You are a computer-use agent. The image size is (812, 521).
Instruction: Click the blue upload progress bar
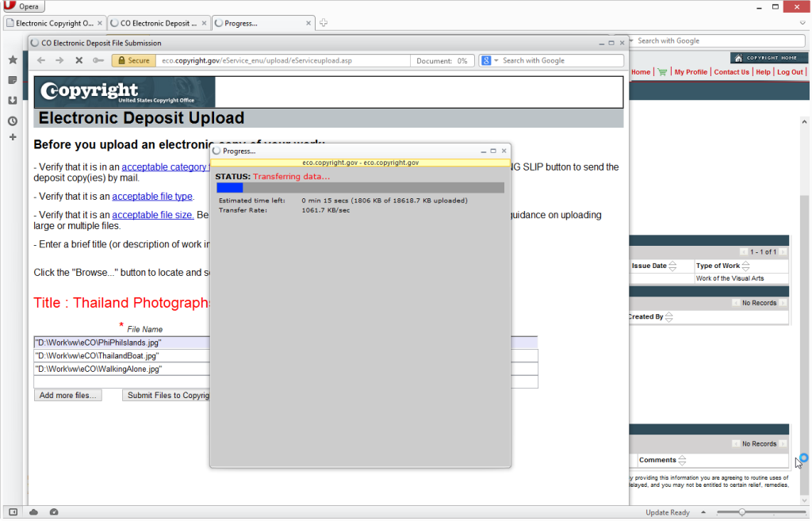point(229,188)
